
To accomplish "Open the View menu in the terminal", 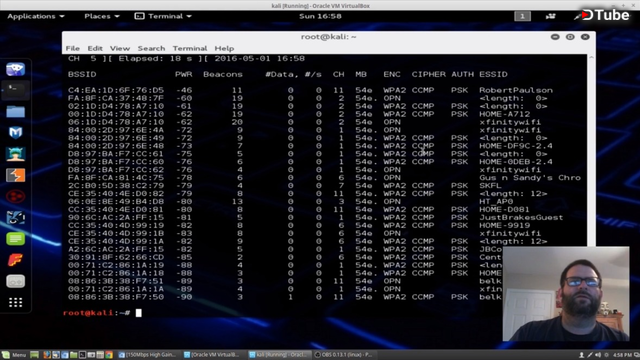I will [x=120, y=48].
